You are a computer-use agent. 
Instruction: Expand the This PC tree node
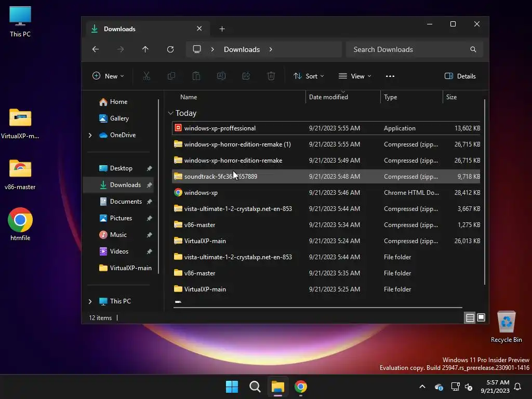[x=90, y=301]
